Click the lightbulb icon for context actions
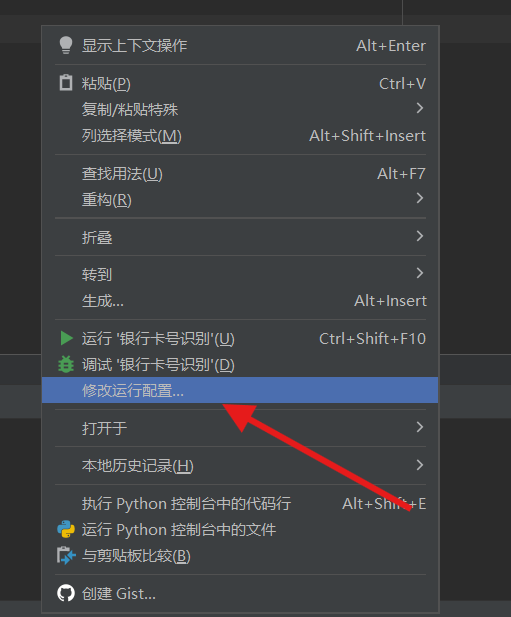 click(66, 45)
